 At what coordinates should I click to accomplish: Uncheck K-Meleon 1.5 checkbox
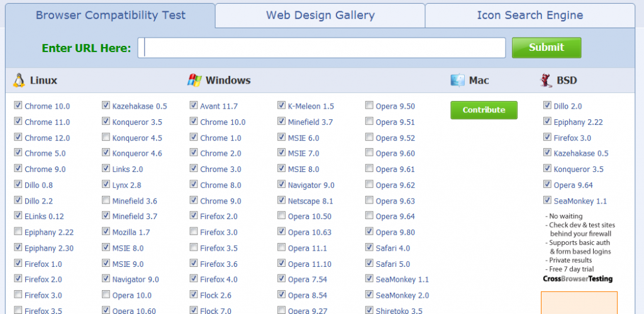(281, 106)
